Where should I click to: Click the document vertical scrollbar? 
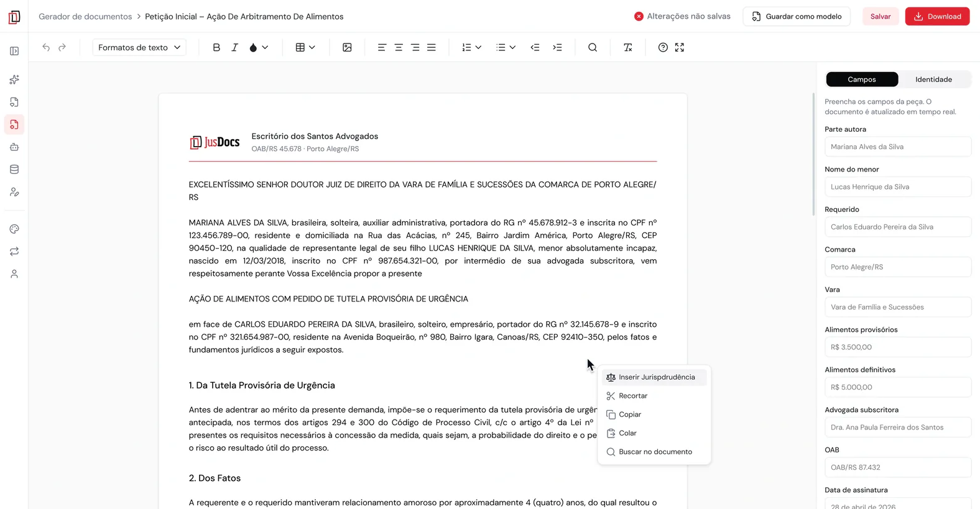813,154
